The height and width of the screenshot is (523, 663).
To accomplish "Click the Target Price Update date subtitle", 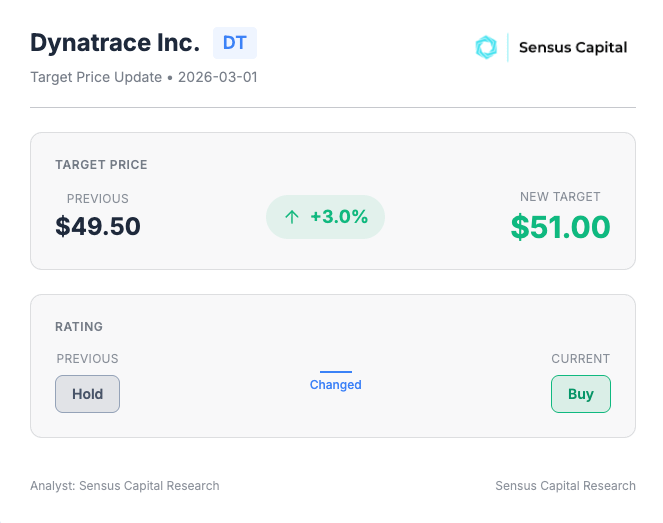I will point(144,77).
